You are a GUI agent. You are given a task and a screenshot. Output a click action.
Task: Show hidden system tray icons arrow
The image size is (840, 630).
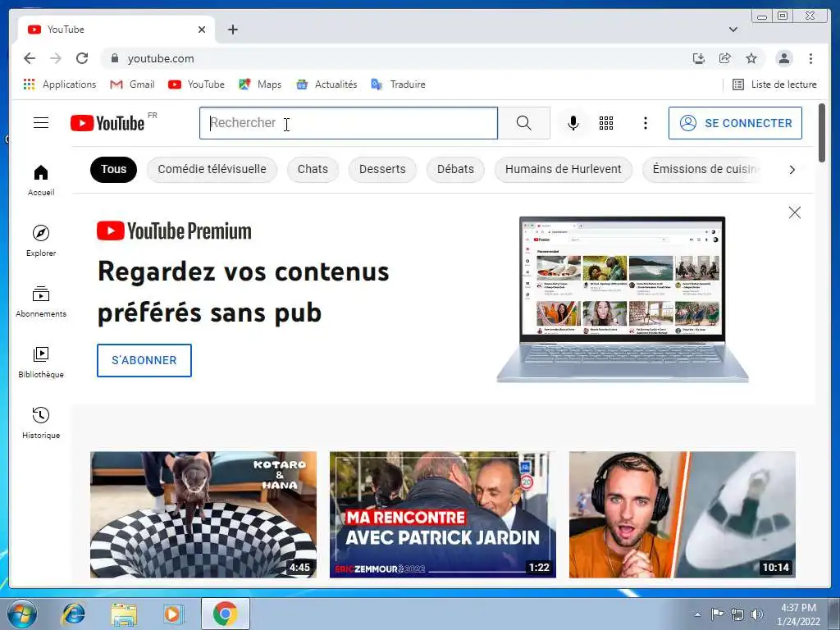click(697, 614)
